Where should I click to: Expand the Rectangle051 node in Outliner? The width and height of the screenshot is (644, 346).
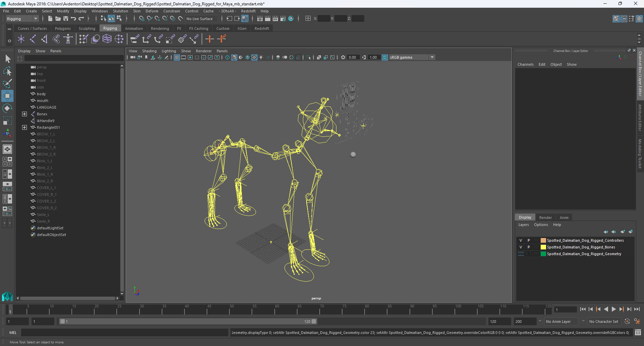coord(24,127)
